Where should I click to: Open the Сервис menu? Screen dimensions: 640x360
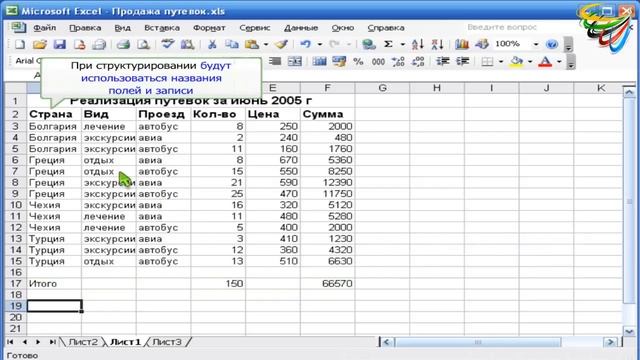255,28
